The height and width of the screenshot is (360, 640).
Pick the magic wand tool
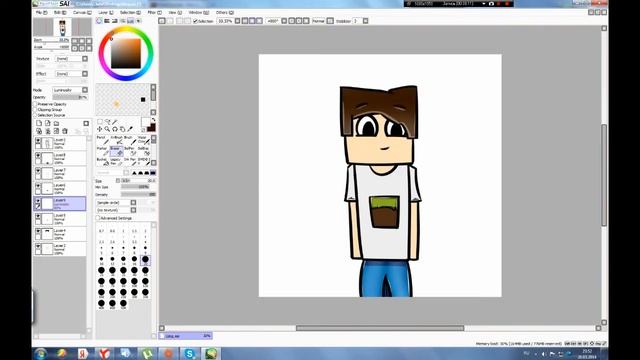click(x=115, y=122)
